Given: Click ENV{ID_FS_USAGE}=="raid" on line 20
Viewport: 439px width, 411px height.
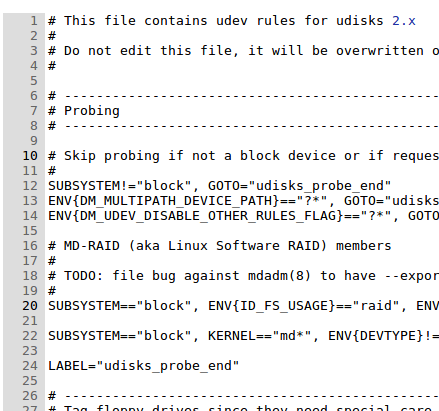Looking at the screenshot, I should (x=303, y=306).
